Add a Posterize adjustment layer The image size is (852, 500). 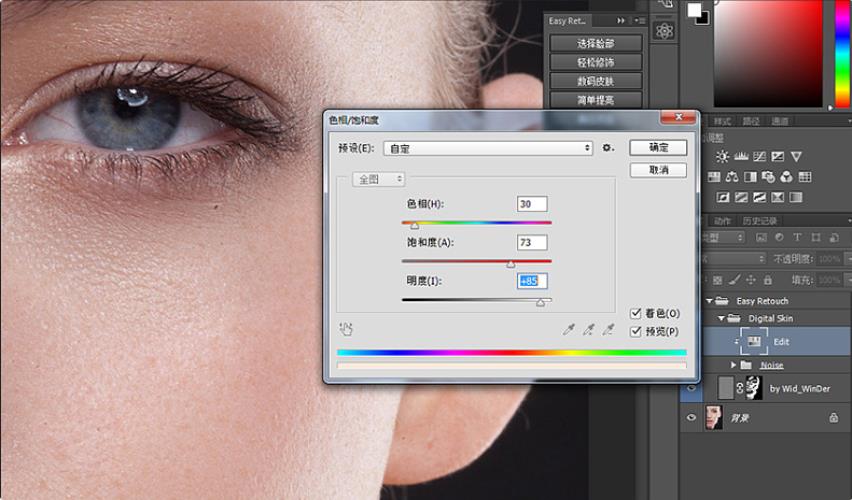click(x=741, y=197)
